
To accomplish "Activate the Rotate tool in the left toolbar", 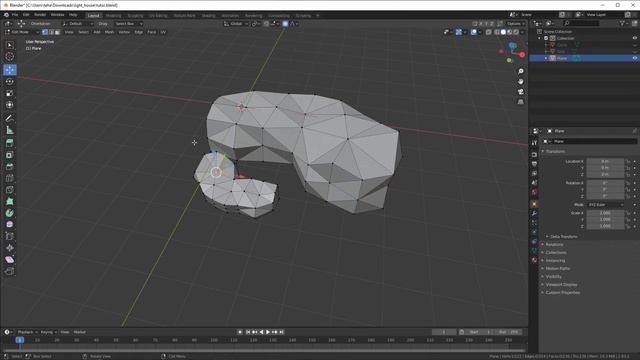I will click(10, 81).
